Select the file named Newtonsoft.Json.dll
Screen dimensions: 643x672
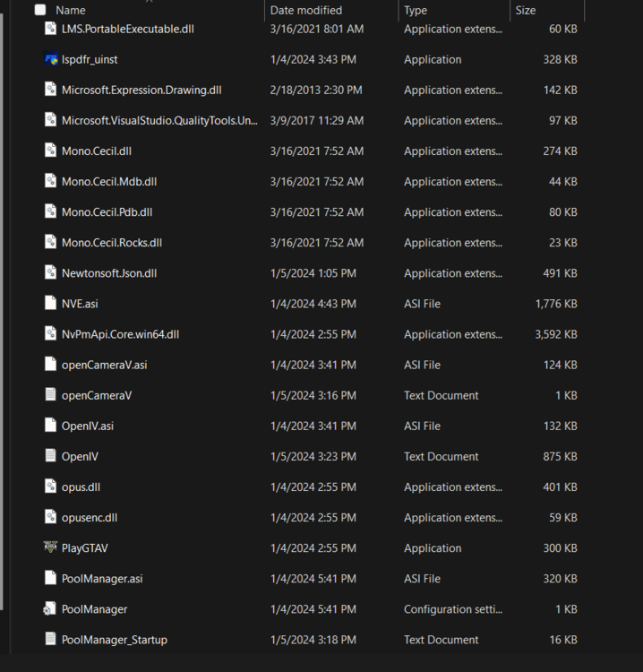(109, 273)
